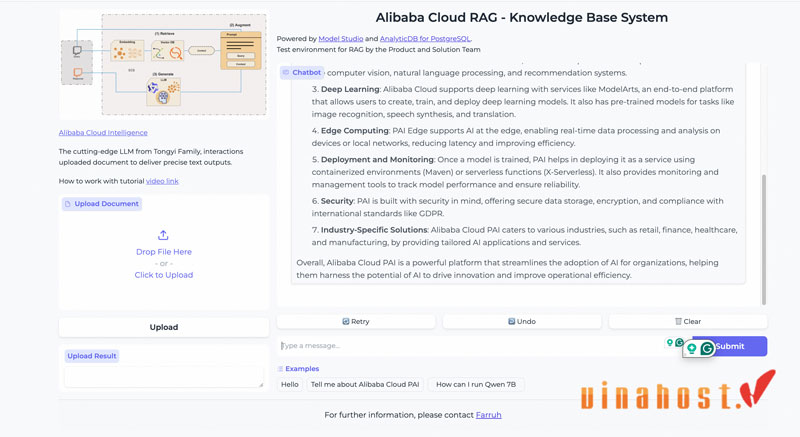Click the Upload Result label

click(92, 356)
